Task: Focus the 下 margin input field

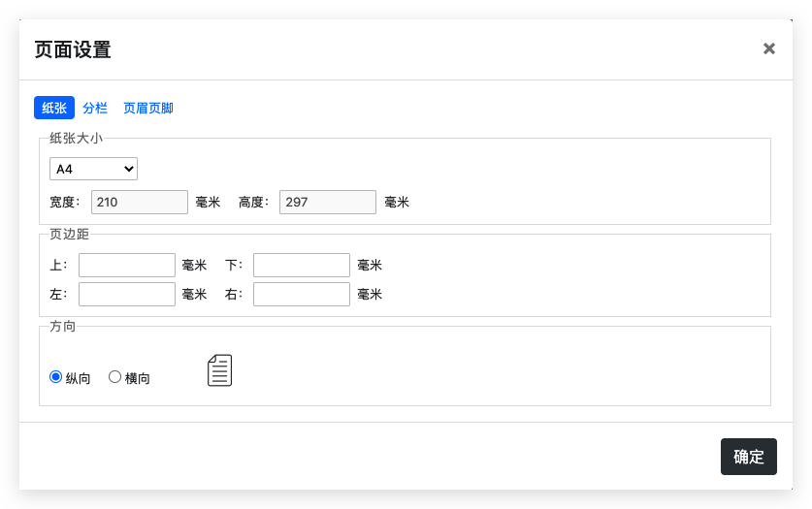Action: click(302, 265)
